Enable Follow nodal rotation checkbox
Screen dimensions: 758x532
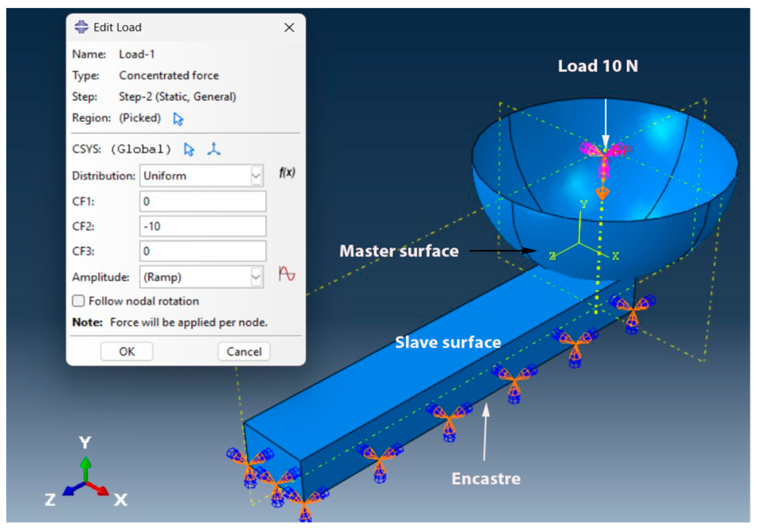click(78, 301)
